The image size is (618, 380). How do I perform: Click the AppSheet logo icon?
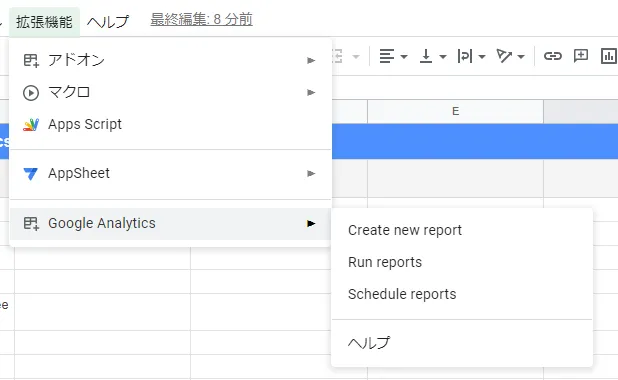click(x=31, y=173)
